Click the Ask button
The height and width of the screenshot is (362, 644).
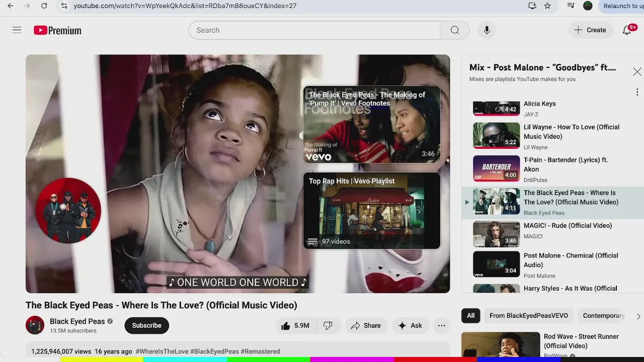click(410, 326)
